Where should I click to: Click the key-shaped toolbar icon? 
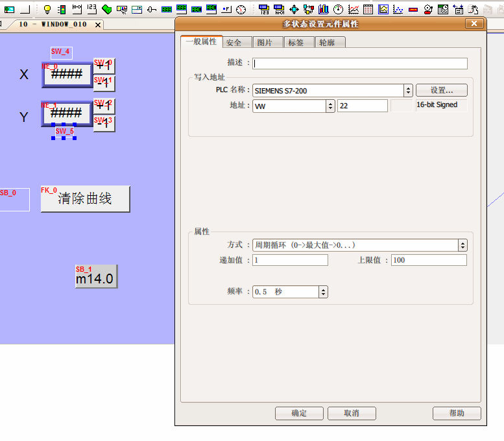click(152, 9)
